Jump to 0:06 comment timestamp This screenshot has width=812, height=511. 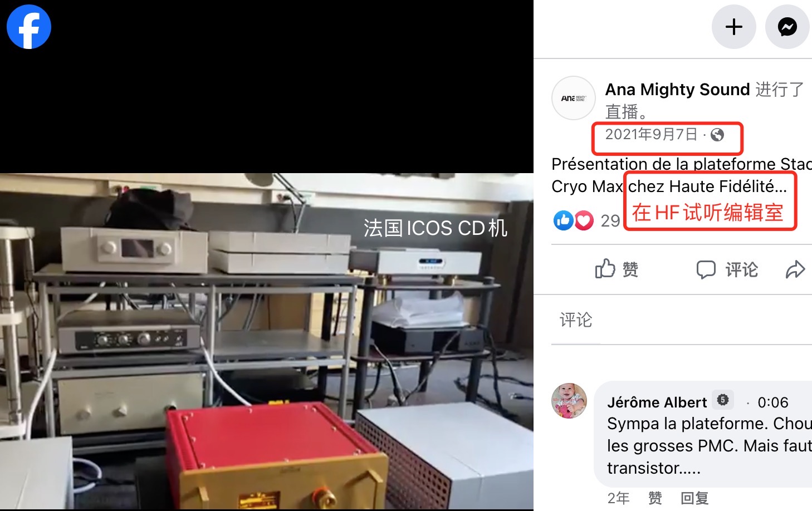(773, 402)
